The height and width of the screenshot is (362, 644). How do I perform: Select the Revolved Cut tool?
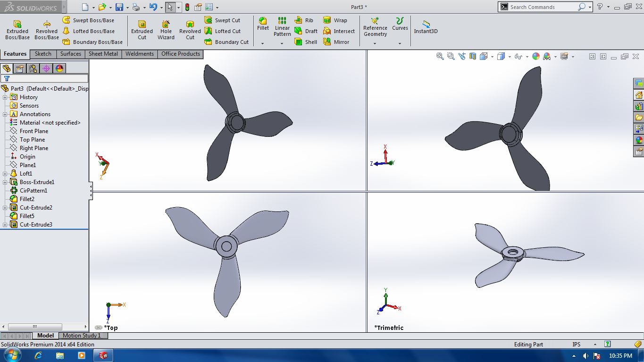coord(190,30)
